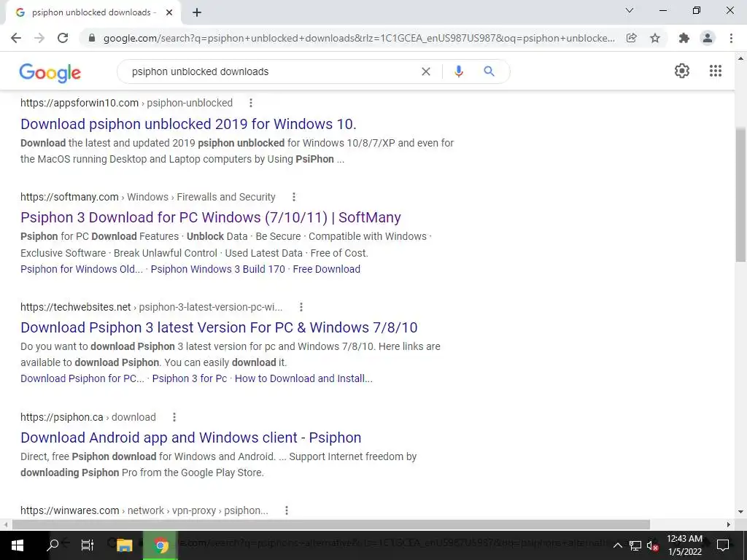The height and width of the screenshot is (560, 747).
Task: Follow the Free Download sitelink
Action: [326, 269]
